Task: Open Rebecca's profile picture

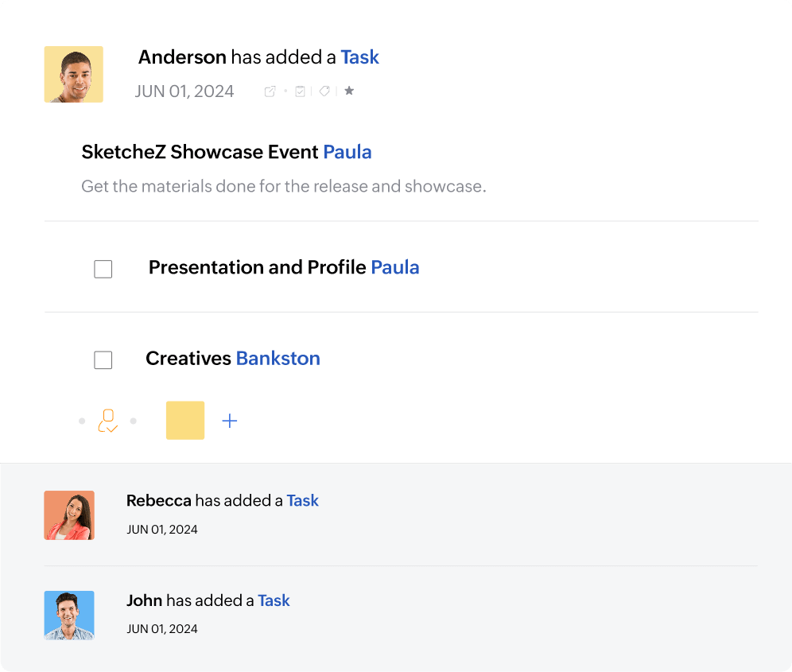Action: pyautogui.click(x=69, y=515)
